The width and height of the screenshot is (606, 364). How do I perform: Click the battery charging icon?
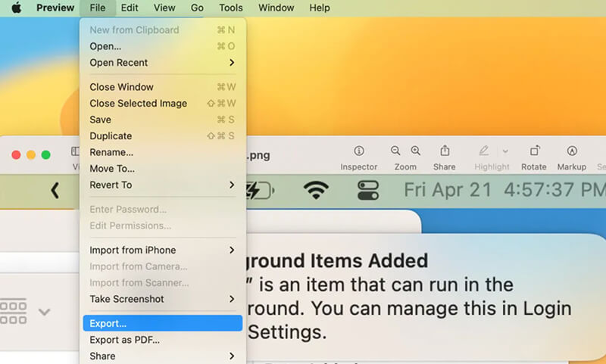click(261, 190)
